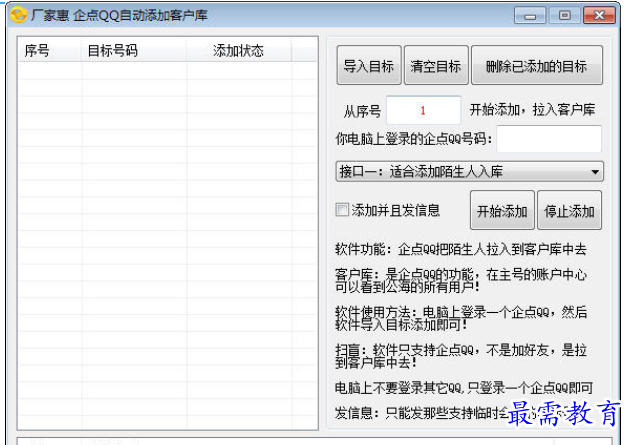Click the 序号 column header
This screenshot has height=445, width=629.
click(x=49, y=50)
